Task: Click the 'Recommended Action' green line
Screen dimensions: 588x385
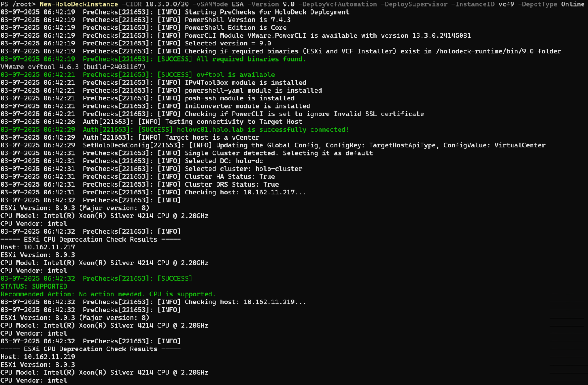Action: tap(108, 294)
